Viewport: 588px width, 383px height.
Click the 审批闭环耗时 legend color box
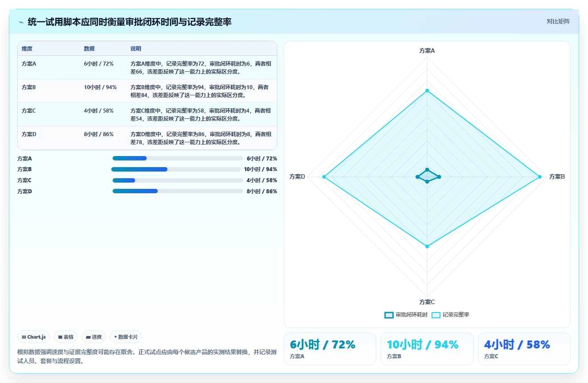click(x=389, y=315)
